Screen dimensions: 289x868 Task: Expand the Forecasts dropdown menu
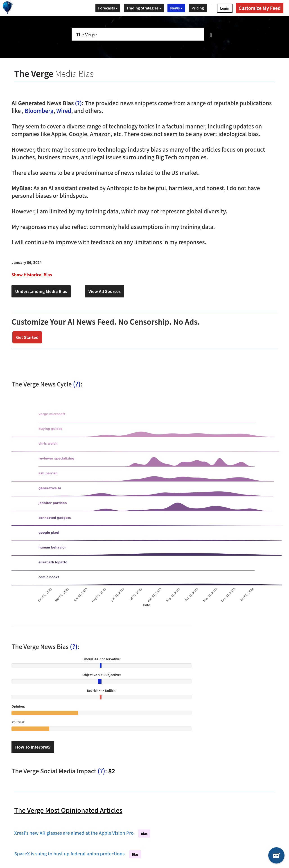point(108,8)
